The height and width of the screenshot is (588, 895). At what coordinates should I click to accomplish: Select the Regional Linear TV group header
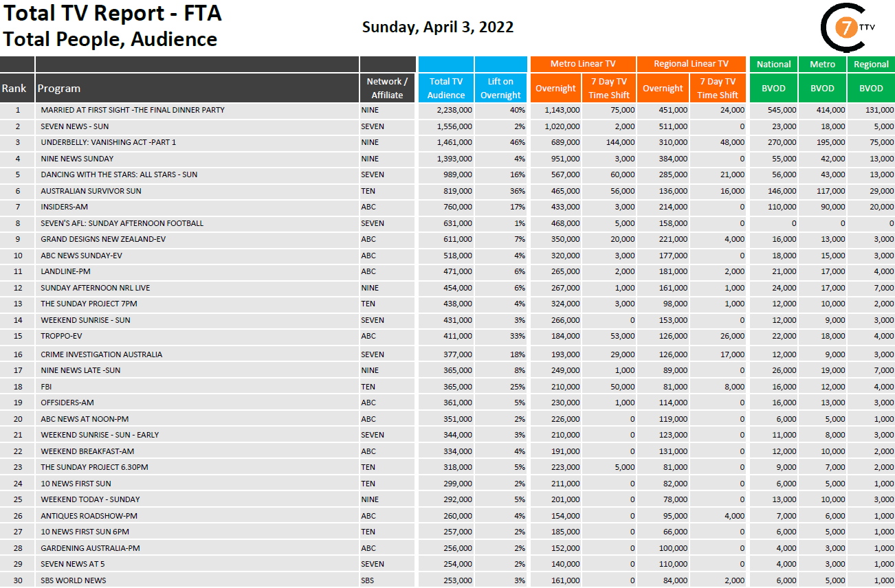tap(691, 64)
